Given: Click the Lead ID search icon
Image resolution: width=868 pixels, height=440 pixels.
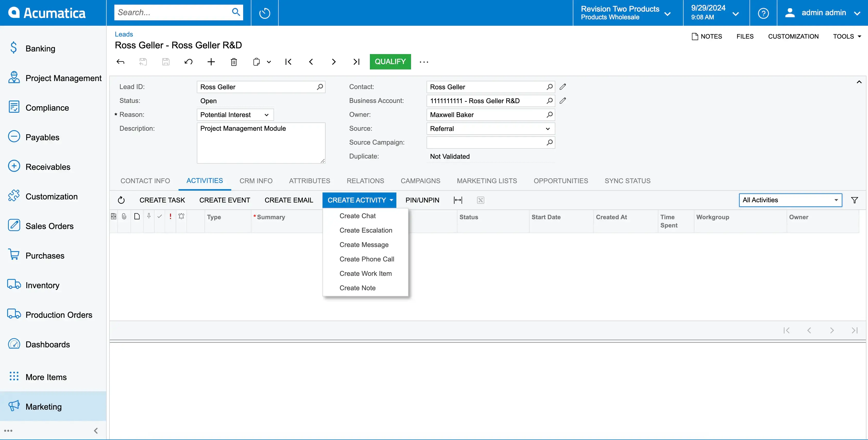Looking at the screenshot, I should (x=319, y=86).
